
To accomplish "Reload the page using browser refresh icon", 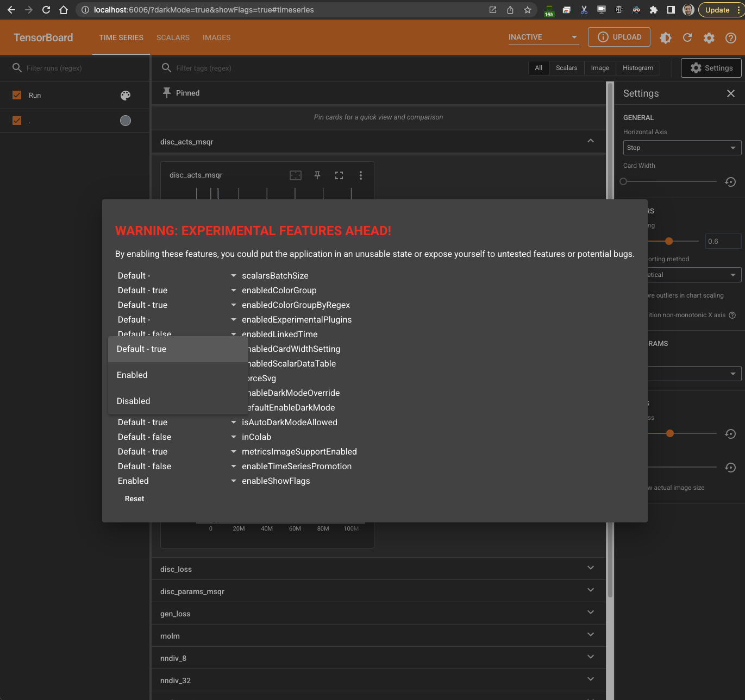I will [46, 10].
